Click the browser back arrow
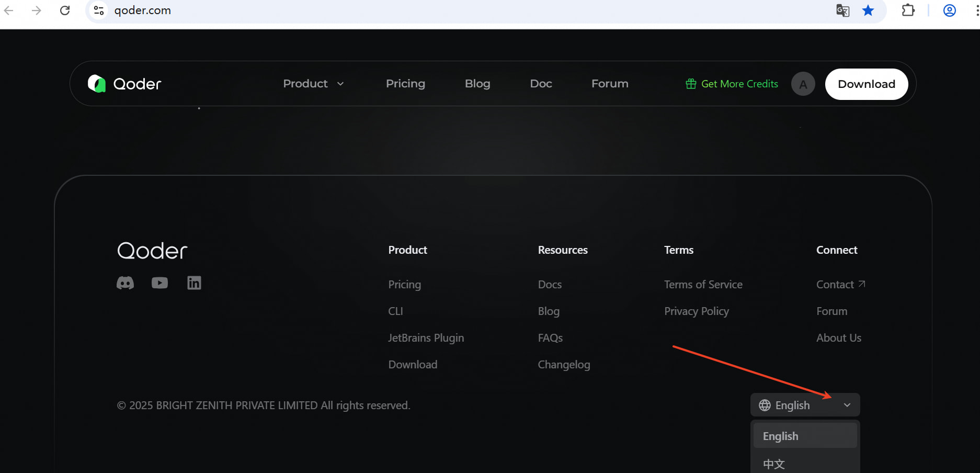Viewport: 980px width, 473px height. pyautogui.click(x=9, y=10)
